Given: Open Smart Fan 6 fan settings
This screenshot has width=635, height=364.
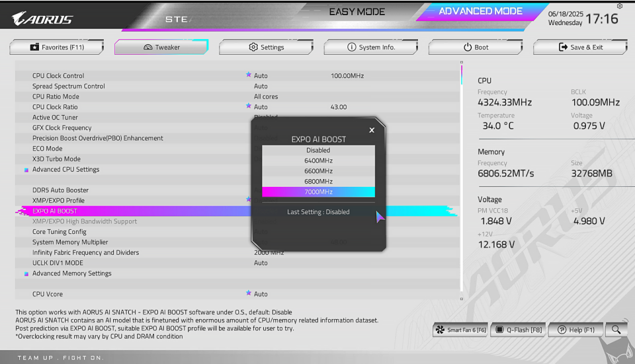Looking at the screenshot, I should click(460, 330).
